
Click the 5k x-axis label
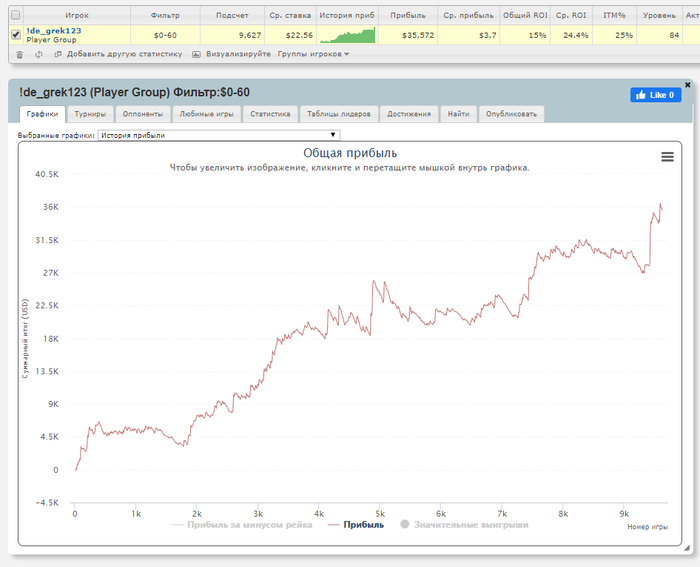coord(380,514)
